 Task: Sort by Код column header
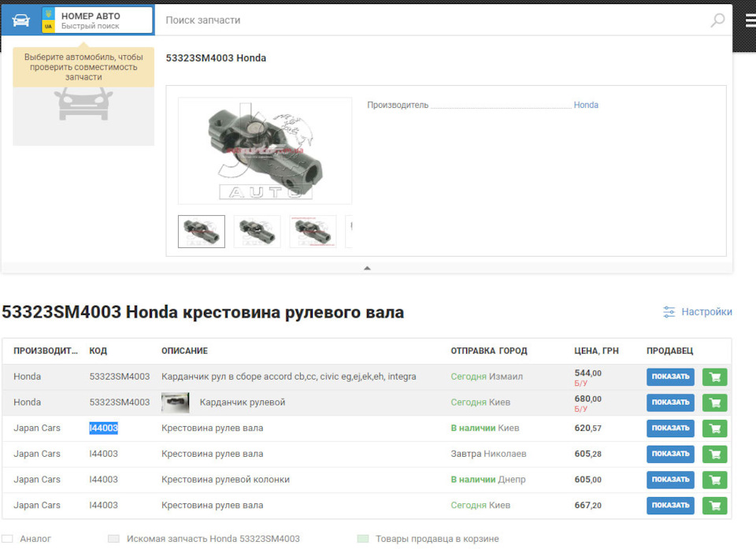tap(98, 351)
